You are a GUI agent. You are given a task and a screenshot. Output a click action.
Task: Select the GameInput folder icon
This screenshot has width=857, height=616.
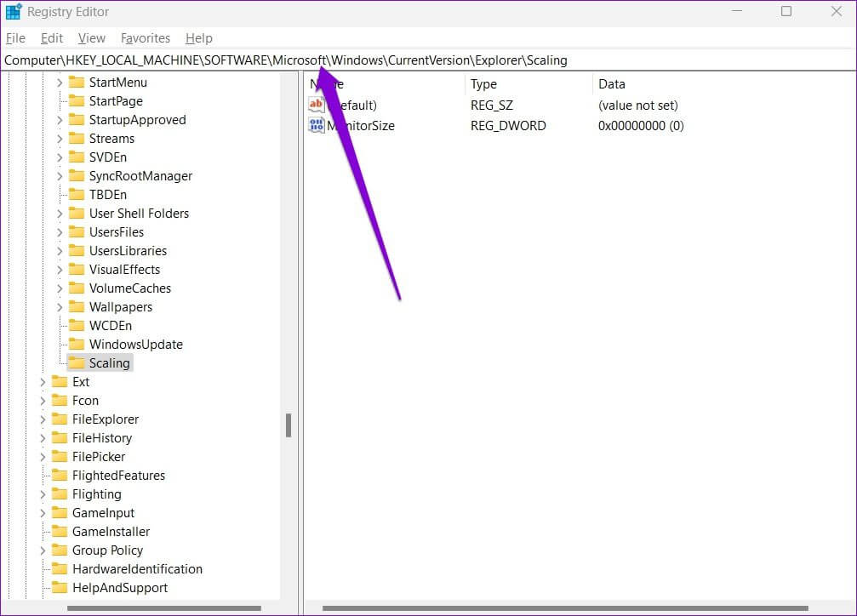pos(60,512)
